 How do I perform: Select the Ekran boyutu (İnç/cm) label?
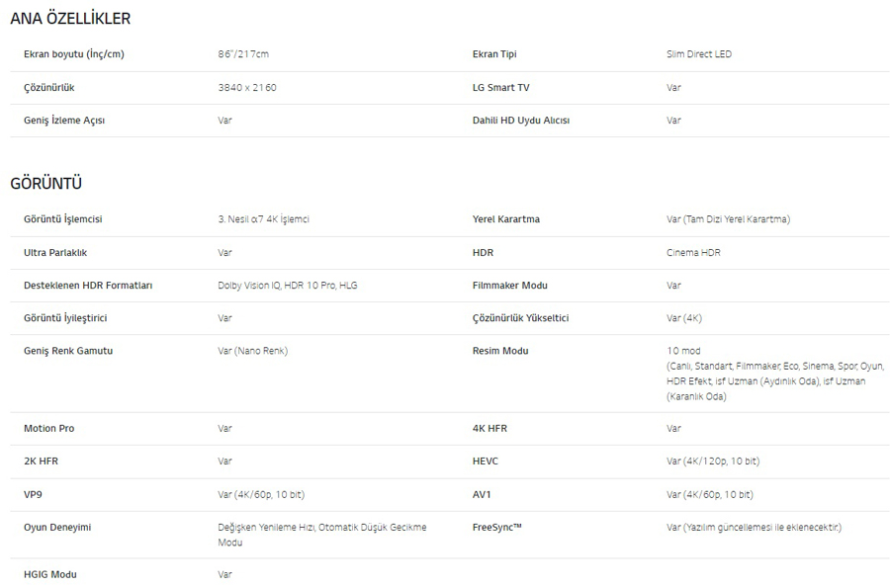[74, 54]
